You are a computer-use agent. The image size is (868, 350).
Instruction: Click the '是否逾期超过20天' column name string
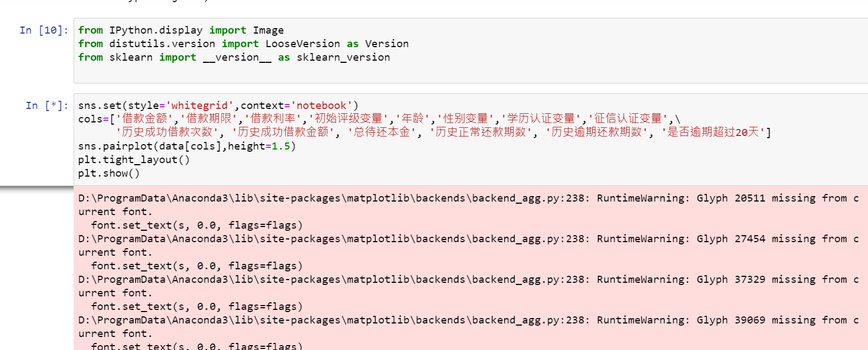[x=713, y=132]
